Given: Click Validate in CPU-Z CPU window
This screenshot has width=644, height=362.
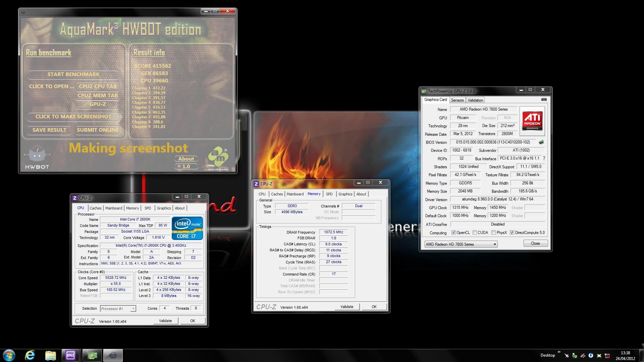Looking at the screenshot, I should click(165, 321).
